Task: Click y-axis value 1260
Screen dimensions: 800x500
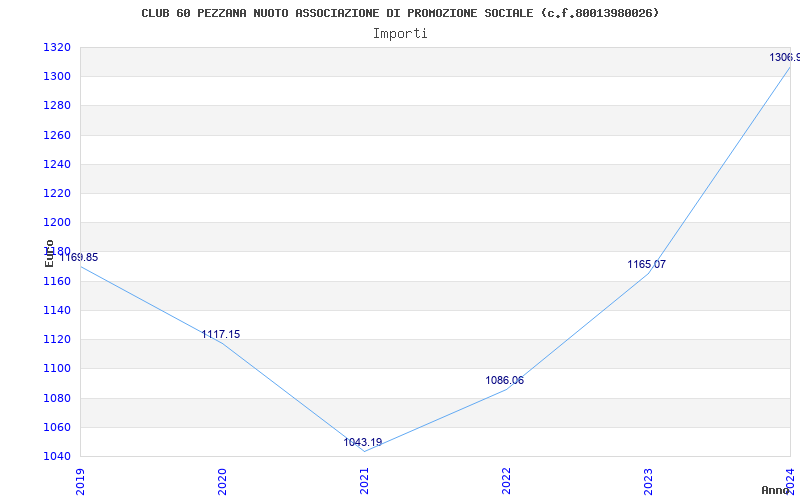Action: (57, 135)
